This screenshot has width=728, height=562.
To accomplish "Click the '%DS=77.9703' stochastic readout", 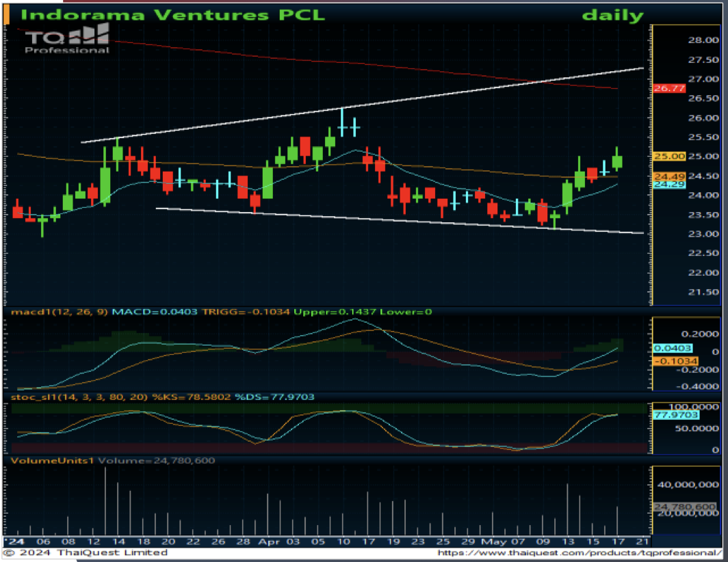I will pos(274,397).
